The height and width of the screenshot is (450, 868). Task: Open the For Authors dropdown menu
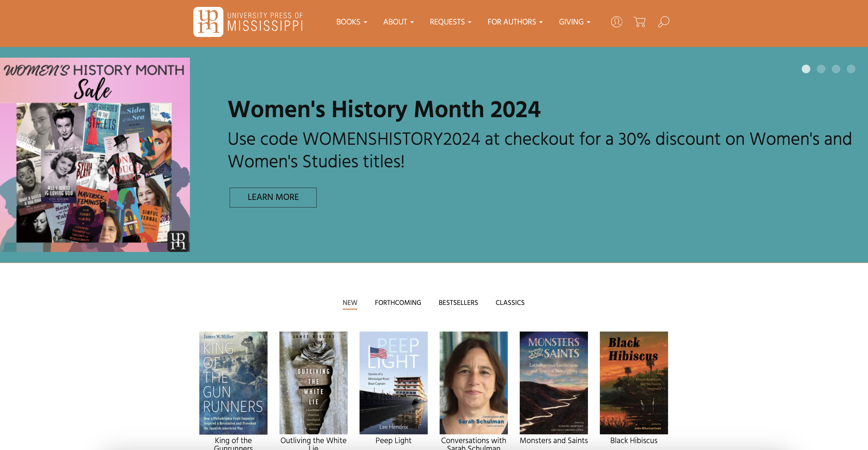point(515,22)
